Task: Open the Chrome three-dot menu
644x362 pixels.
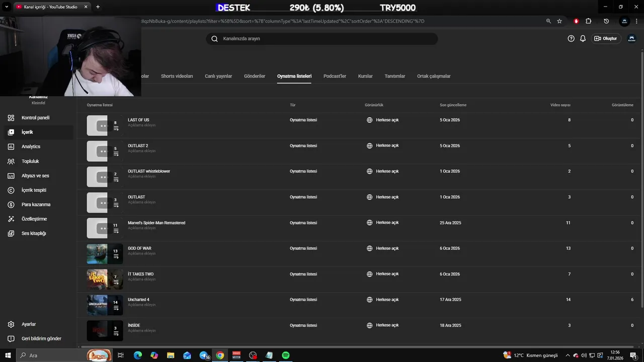Action: coord(637,21)
